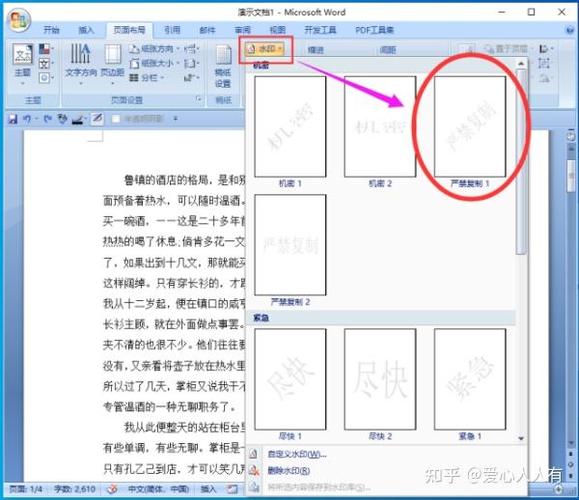Click the page count 1/4 status

pos(25,489)
